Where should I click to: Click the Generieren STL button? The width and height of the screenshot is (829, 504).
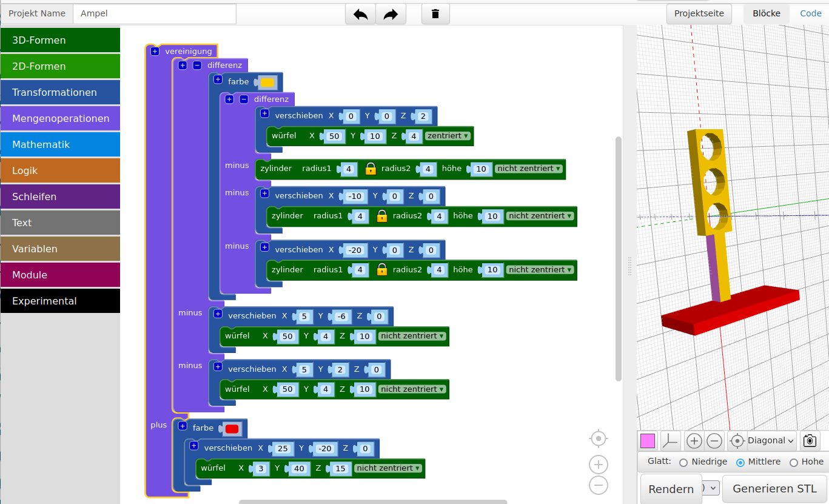tap(774, 488)
